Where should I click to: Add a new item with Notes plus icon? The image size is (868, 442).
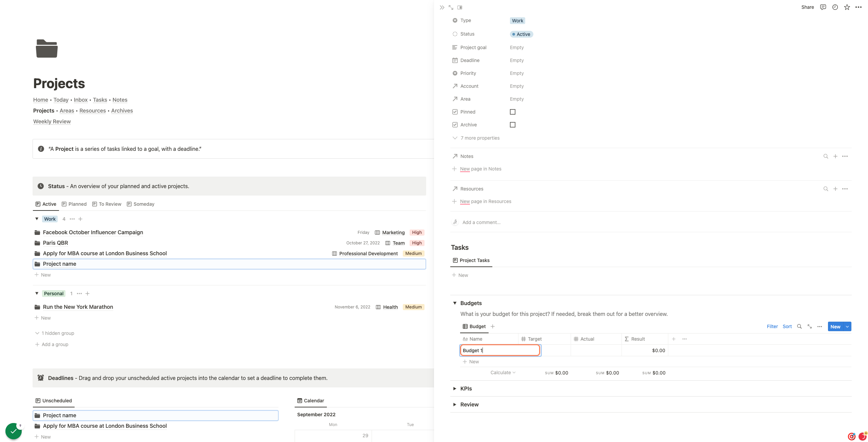point(835,156)
